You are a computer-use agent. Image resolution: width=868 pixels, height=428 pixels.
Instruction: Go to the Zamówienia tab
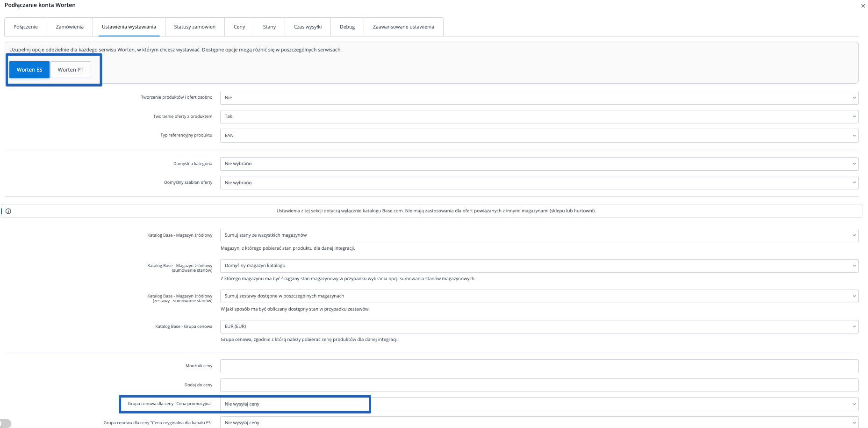(70, 27)
